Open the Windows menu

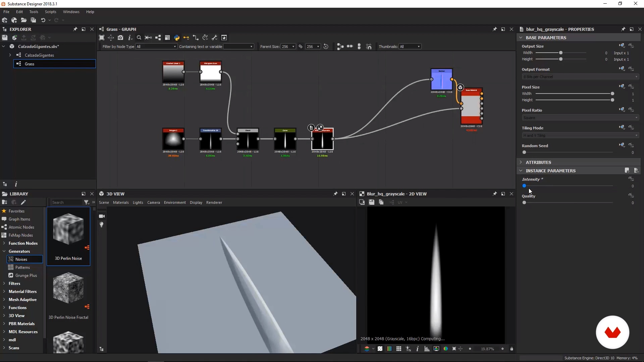pos(71,12)
